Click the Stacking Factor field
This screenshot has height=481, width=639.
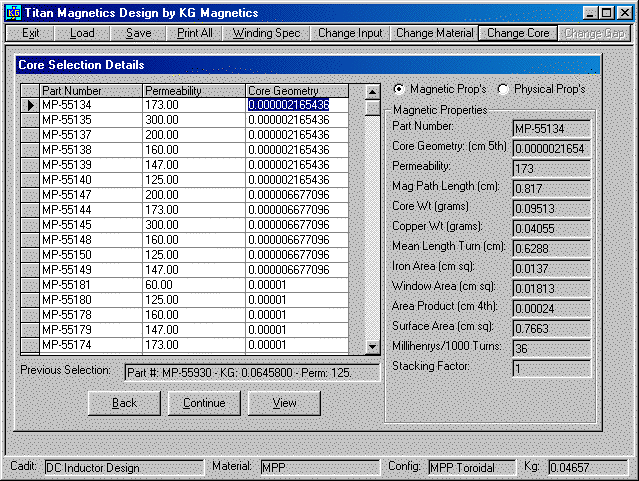(552, 369)
